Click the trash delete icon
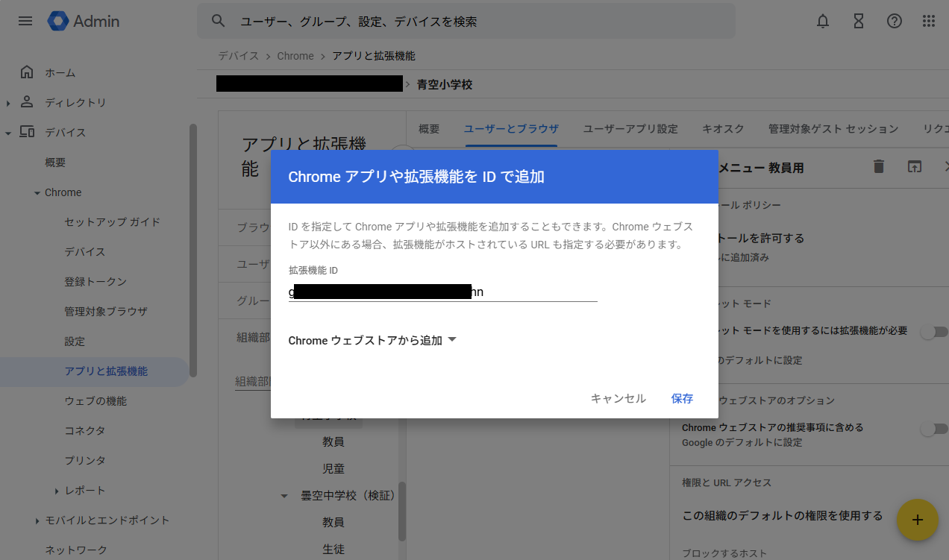Image resolution: width=949 pixels, height=560 pixels. pyautogui.click(x=879, y=167)
